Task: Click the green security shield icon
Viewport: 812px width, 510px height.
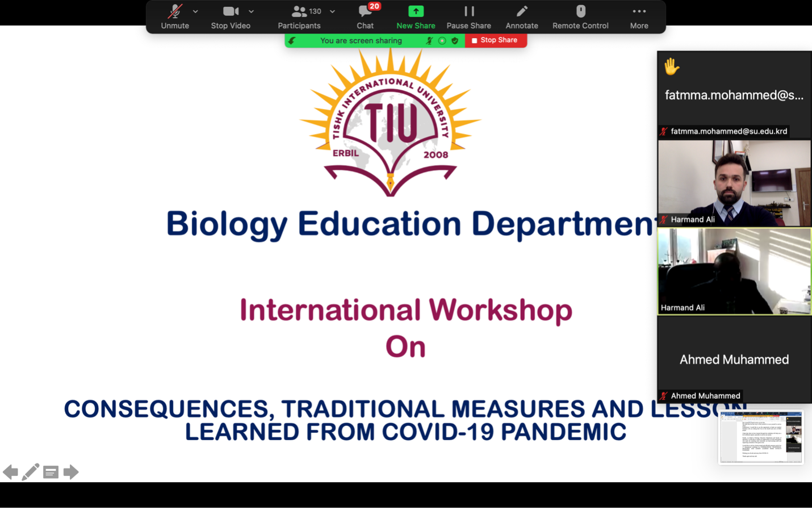Action: coord(455,41)
